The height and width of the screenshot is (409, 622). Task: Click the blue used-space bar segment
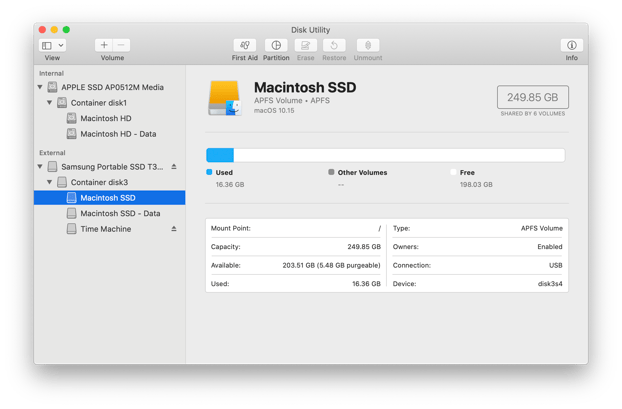coord(220,155)
